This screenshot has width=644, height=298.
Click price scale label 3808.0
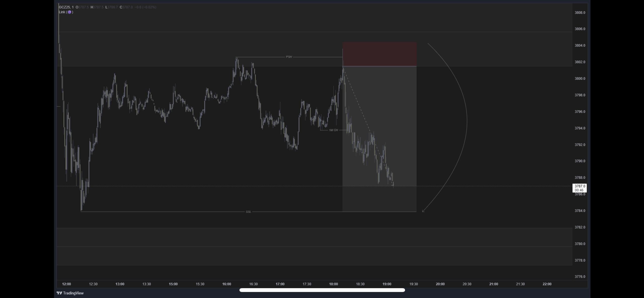pos(580,13)
